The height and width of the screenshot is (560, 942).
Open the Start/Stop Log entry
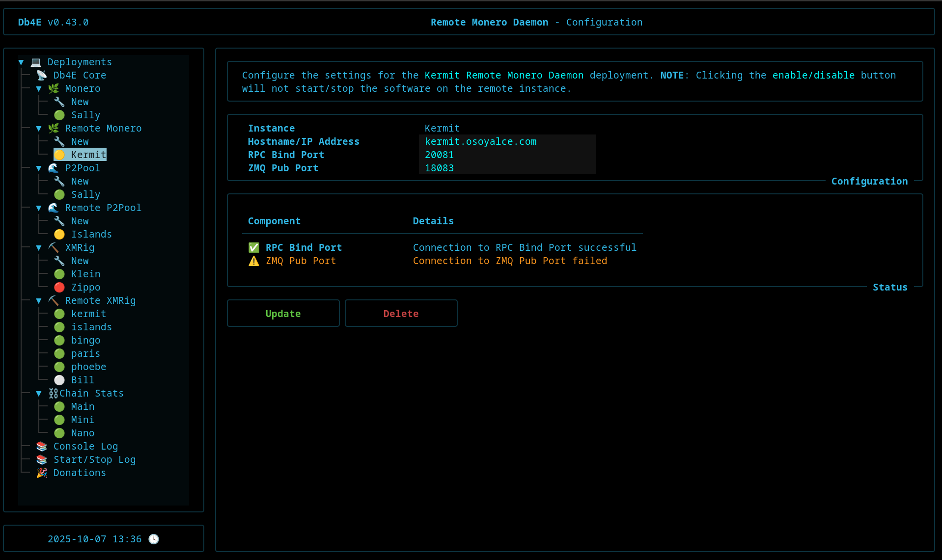94,459
